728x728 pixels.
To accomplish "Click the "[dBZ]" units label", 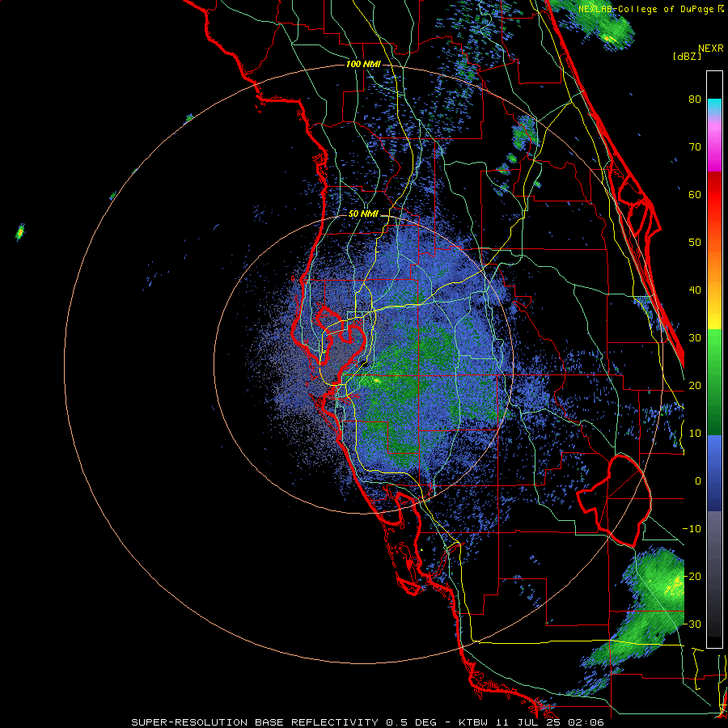I will [687, 57].
